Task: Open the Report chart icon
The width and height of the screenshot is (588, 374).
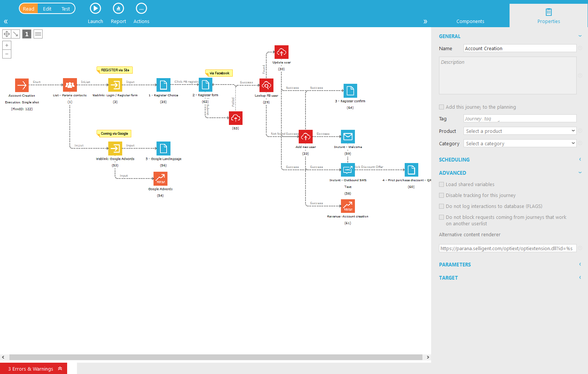Action: point(118,9)
